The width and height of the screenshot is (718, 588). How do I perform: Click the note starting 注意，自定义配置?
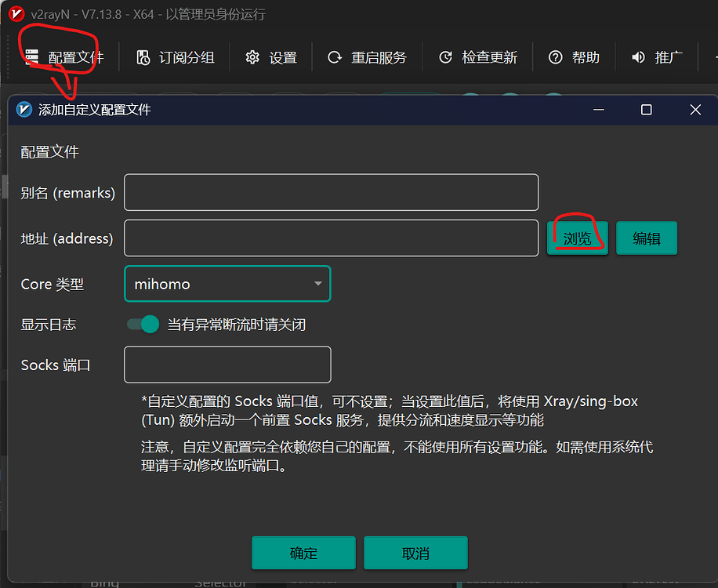tap(397, 456)
